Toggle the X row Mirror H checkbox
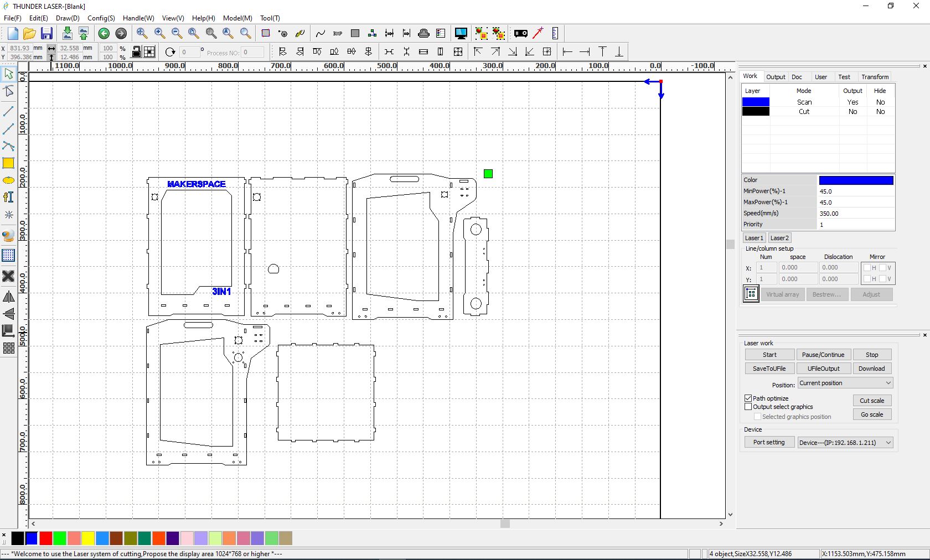The image size is (930, 560). [867, 268]
